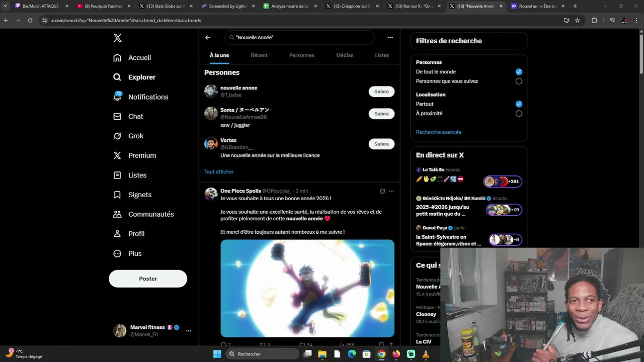Screen dimensions: 644x362
Task: Switch to 'Stats Globe sur X' browser tab
Action: [165, 6]
